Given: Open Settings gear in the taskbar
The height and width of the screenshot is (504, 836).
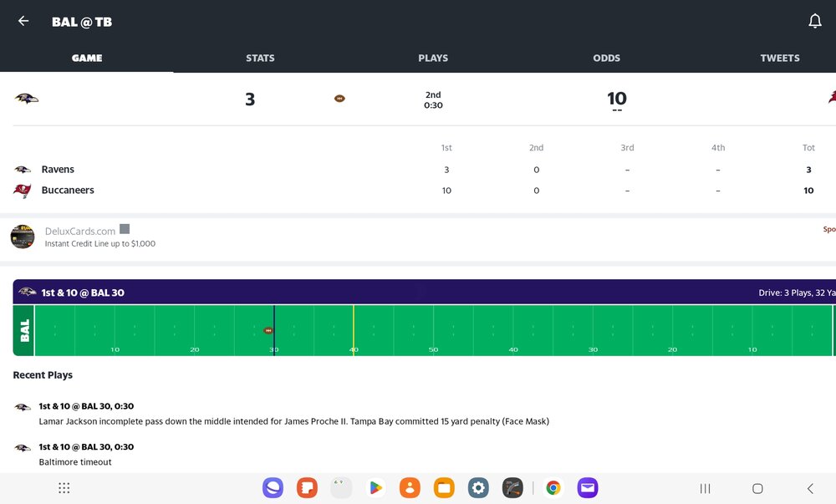Looking at the screenshot, I should [x=478, y=488].
